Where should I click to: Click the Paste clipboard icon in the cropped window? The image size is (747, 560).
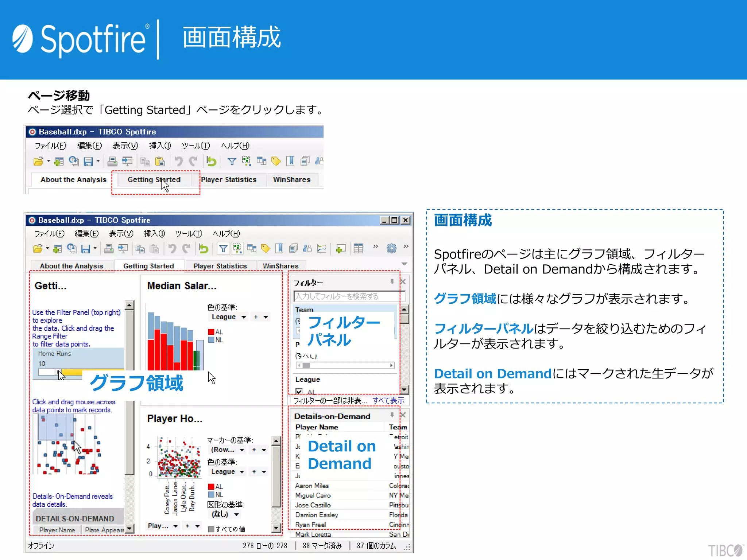(160, 162)
